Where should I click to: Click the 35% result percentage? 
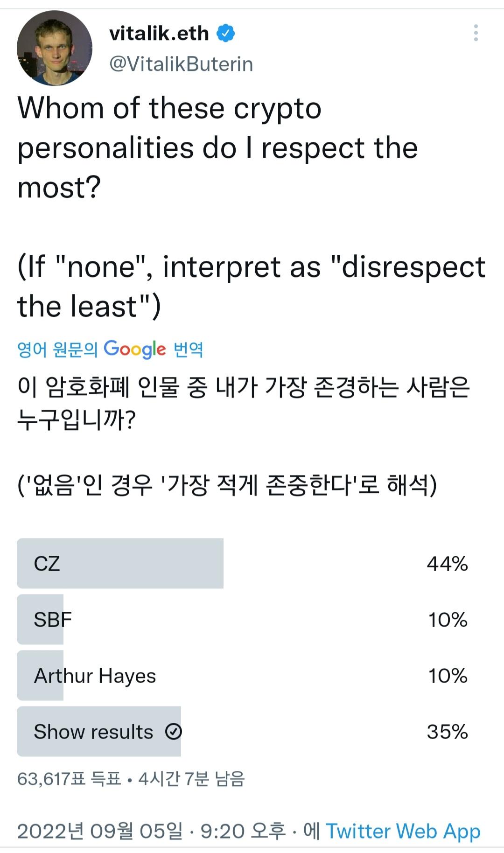point(447,732)
